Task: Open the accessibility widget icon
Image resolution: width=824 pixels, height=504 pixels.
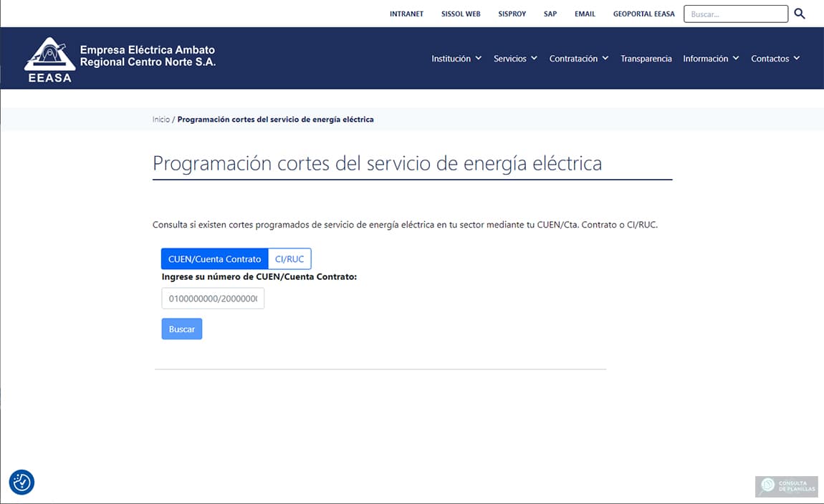Action: [x=21, y=482]
